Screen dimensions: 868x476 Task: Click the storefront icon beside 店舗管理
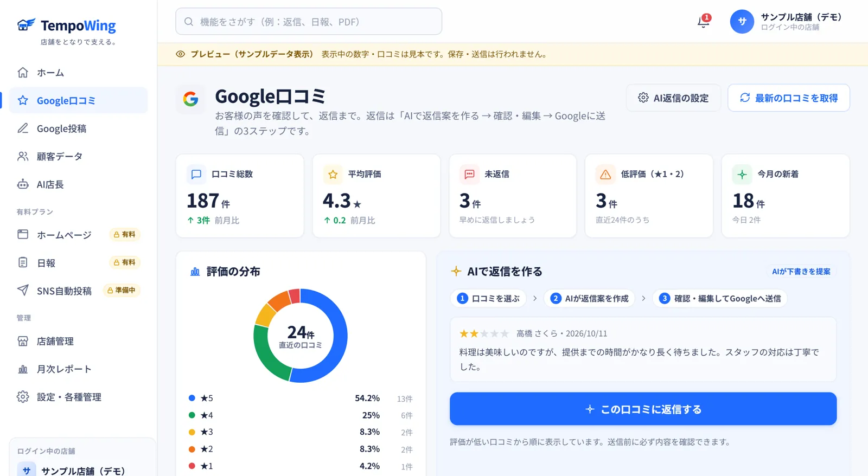click(23, 341)
